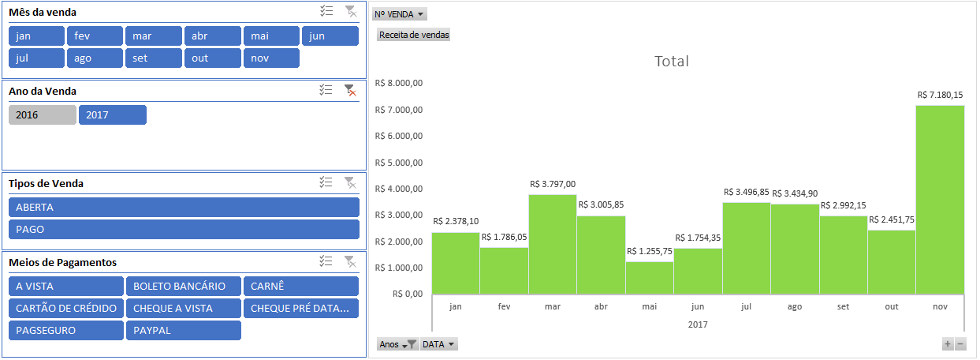
Task: Collapse chart field with minus button
Action: click(x=960, y=344)
